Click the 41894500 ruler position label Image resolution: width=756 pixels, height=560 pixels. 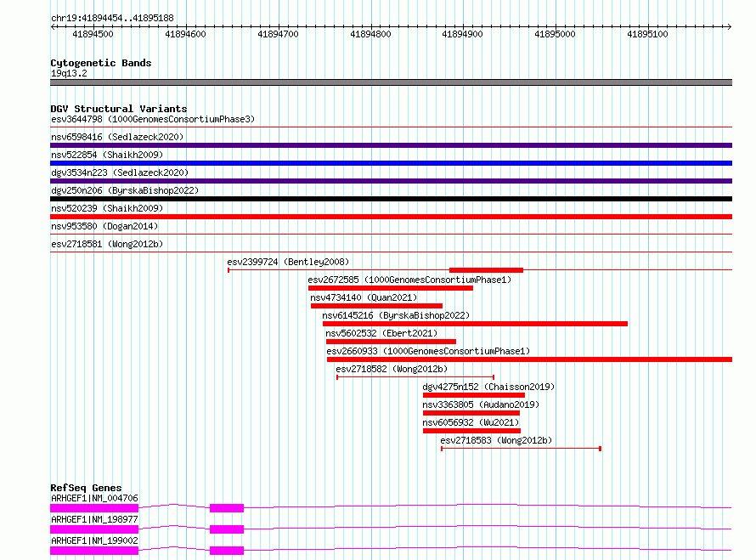pos(93,34)
